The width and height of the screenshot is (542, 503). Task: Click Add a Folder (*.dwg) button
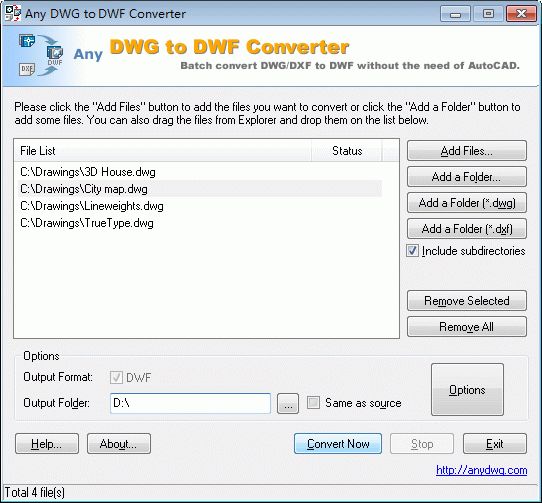point(467,203)
